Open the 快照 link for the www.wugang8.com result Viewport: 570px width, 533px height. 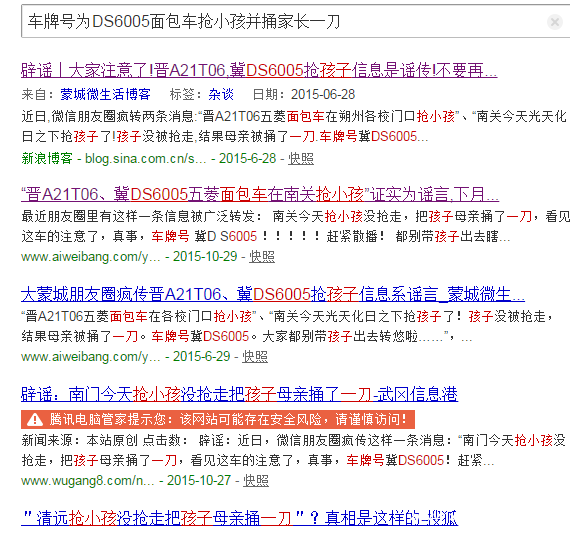pos(256,481)
